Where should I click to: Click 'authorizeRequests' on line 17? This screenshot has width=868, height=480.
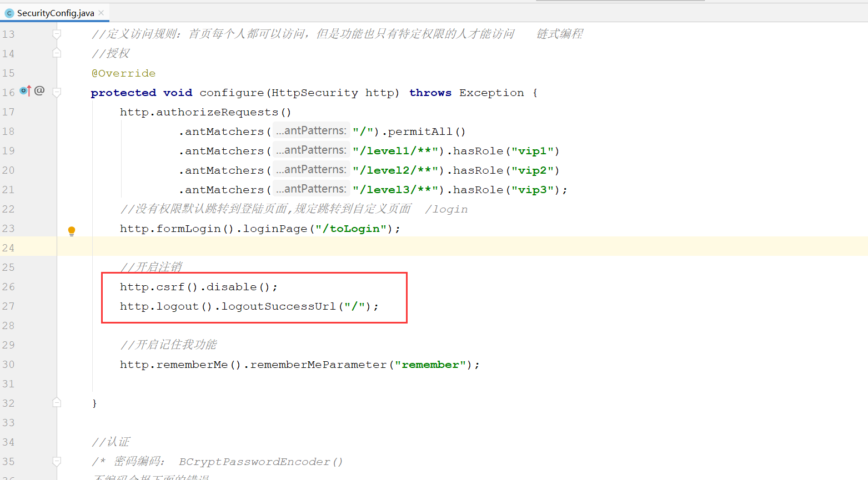click(217, 112)
